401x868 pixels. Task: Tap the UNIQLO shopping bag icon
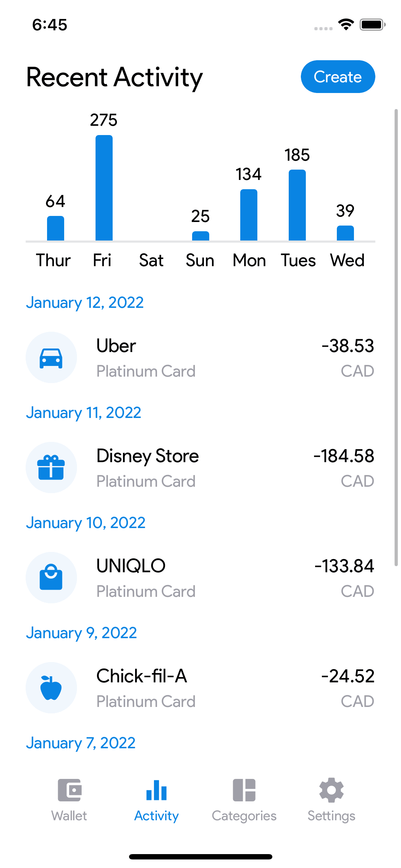click(x=51, y=577)
